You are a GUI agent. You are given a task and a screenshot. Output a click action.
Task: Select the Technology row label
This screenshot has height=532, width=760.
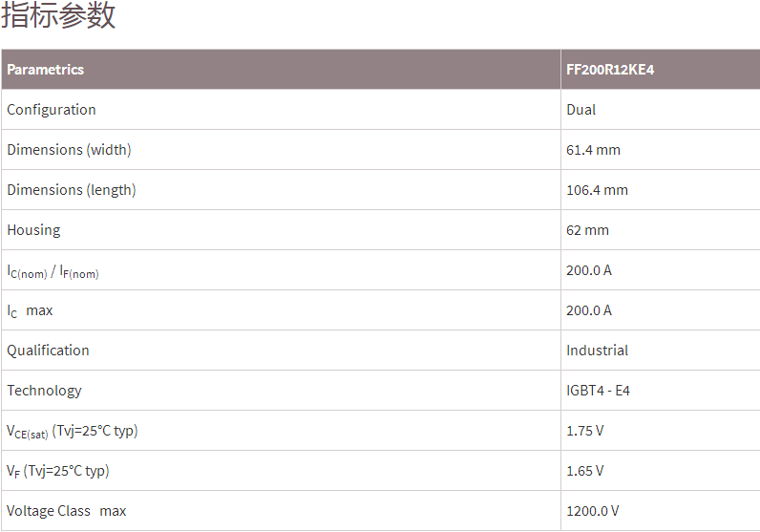point(44,391)
